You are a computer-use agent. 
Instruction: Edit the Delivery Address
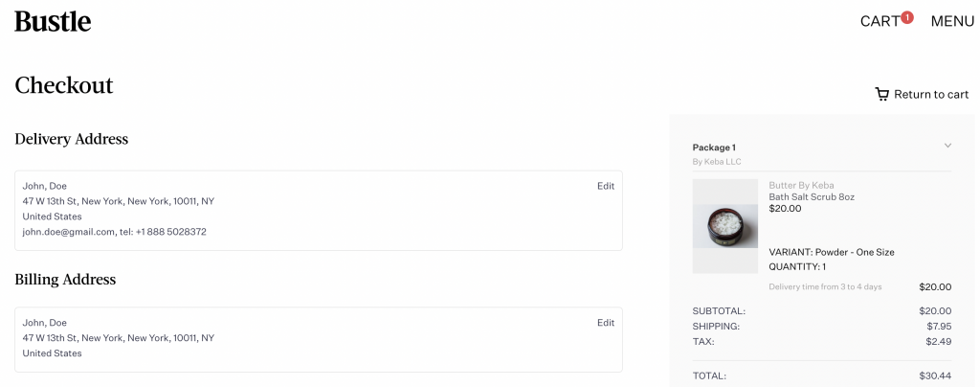click(606, 186)
